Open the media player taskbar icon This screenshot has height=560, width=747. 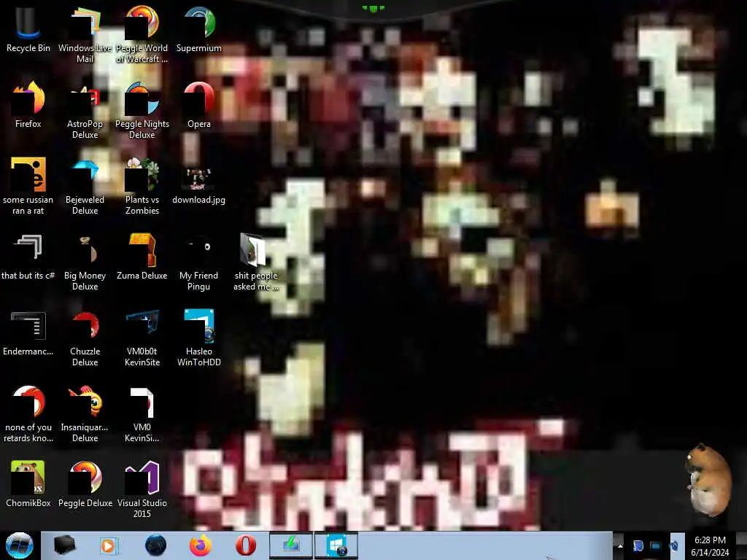coord(108,545)
